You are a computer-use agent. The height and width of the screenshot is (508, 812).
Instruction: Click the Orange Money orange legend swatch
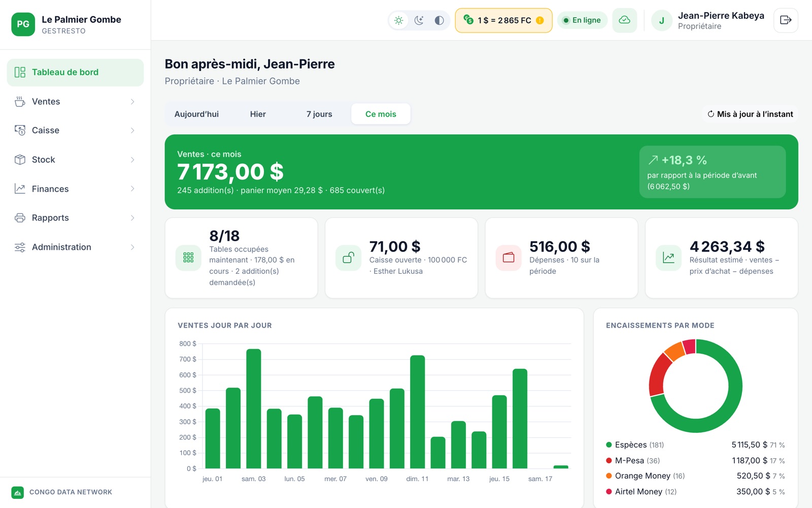[x=609, y=476]
